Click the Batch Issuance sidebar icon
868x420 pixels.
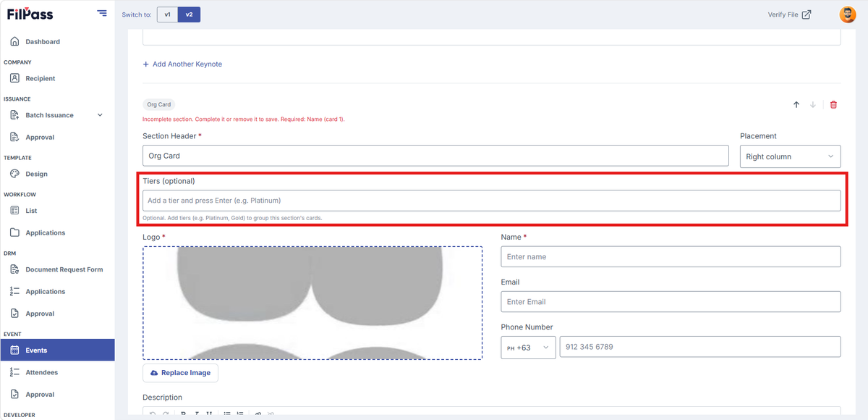tap(14, 115)
